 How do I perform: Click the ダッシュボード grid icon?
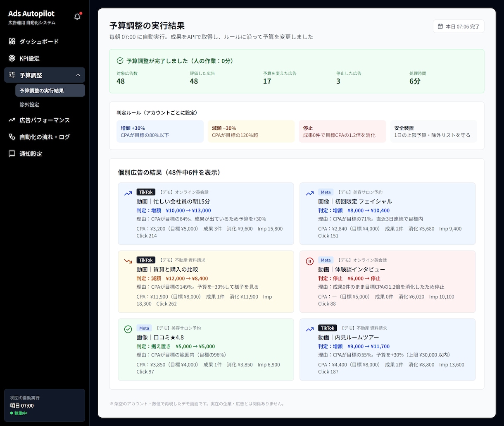point(12,41)
